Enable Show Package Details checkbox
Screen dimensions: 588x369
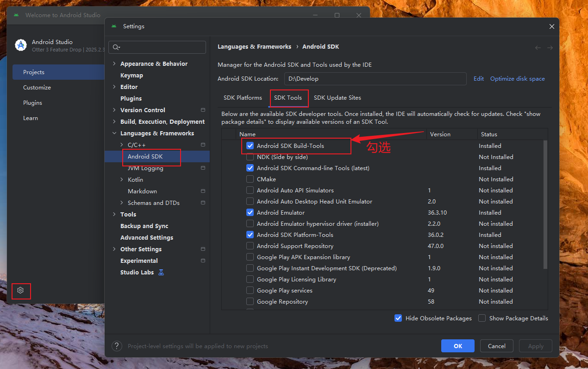(482, 318)
